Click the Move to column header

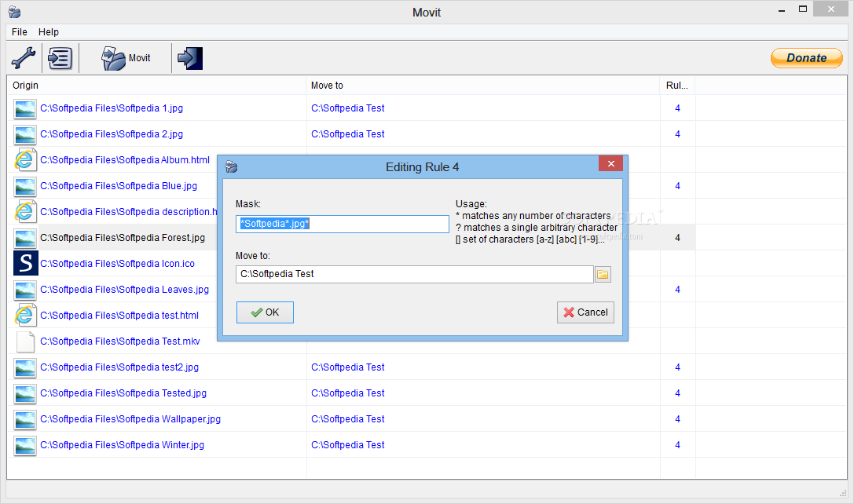pos(483,86)
